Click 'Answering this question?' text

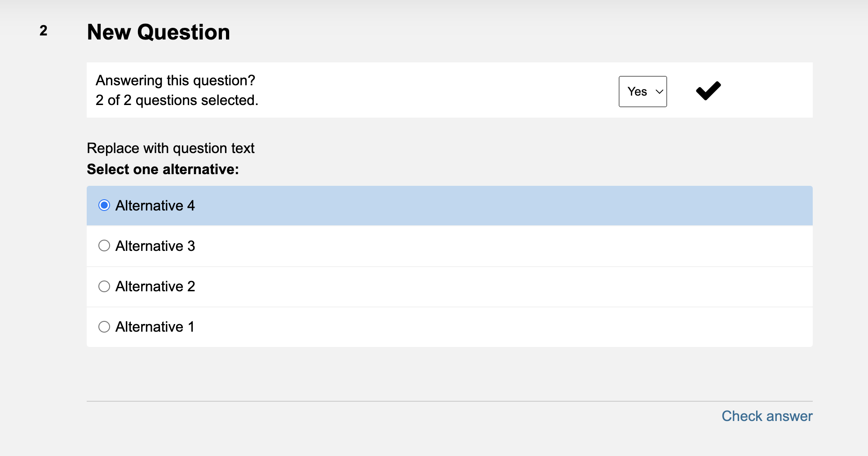pyautogui.click(x=175, y=80)
